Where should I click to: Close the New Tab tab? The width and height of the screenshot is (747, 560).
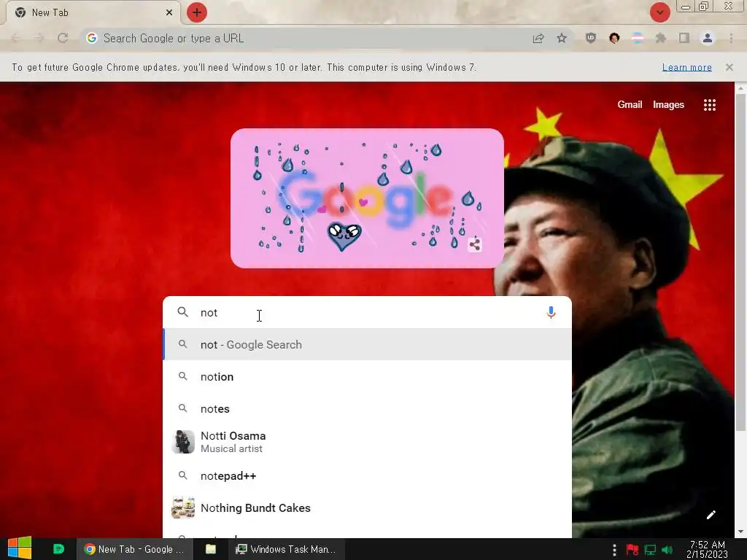pyautogui.click(x=169, y=13)
